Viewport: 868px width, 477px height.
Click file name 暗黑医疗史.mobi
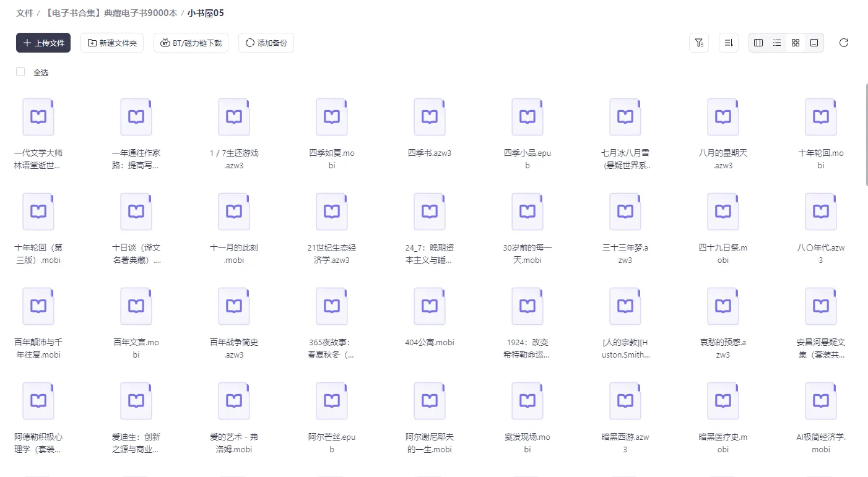[723, 443]
